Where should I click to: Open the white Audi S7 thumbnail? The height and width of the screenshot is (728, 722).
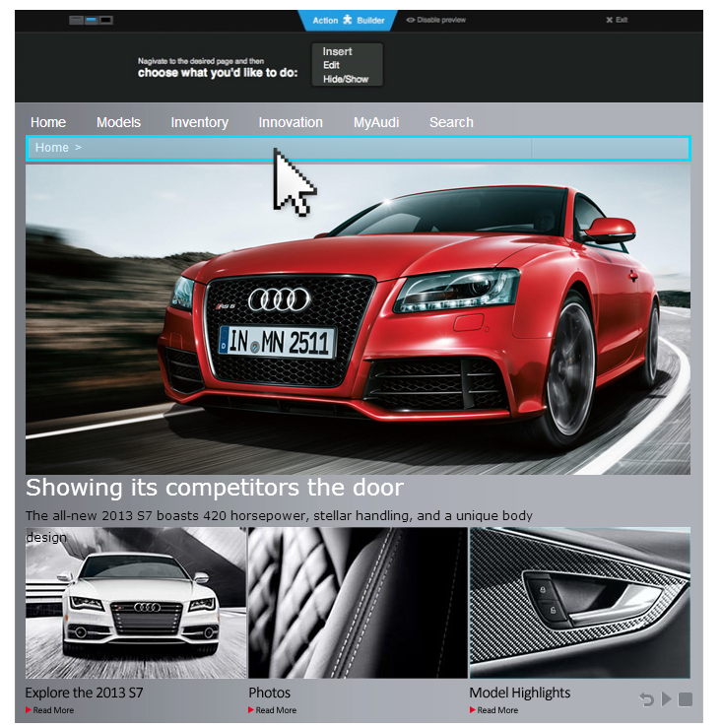(x=136, y=603)
